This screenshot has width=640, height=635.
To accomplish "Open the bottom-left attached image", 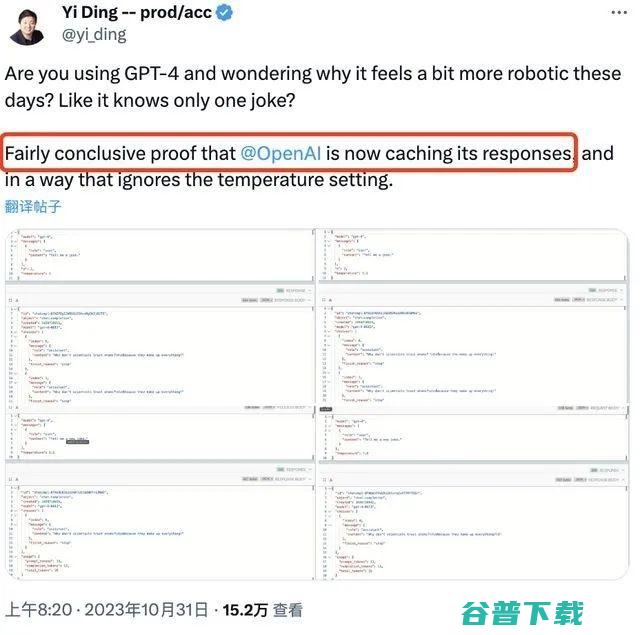I will point(160,494).
